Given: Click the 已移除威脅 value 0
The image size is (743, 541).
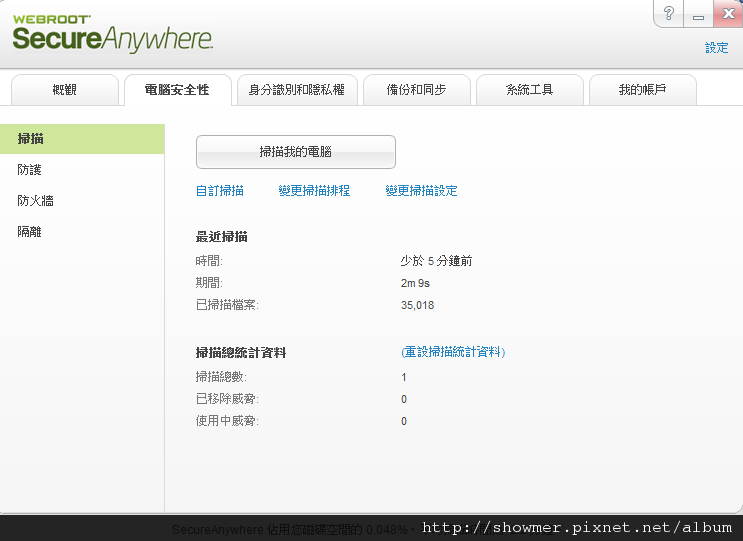Looking at the screenshot, I should 404,399.
